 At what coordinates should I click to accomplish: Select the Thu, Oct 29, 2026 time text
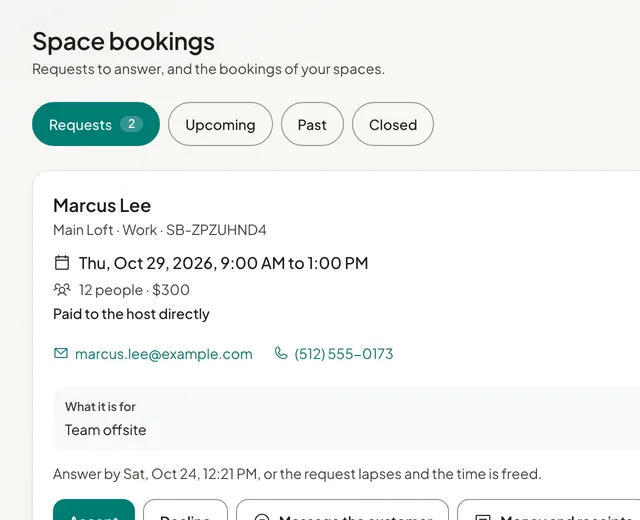pos(223,263)
